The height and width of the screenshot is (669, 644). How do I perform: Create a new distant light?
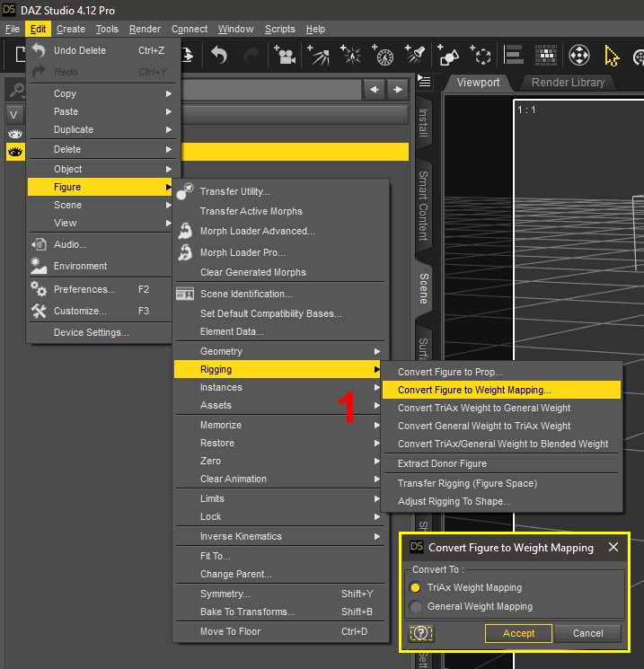point(318,55)
